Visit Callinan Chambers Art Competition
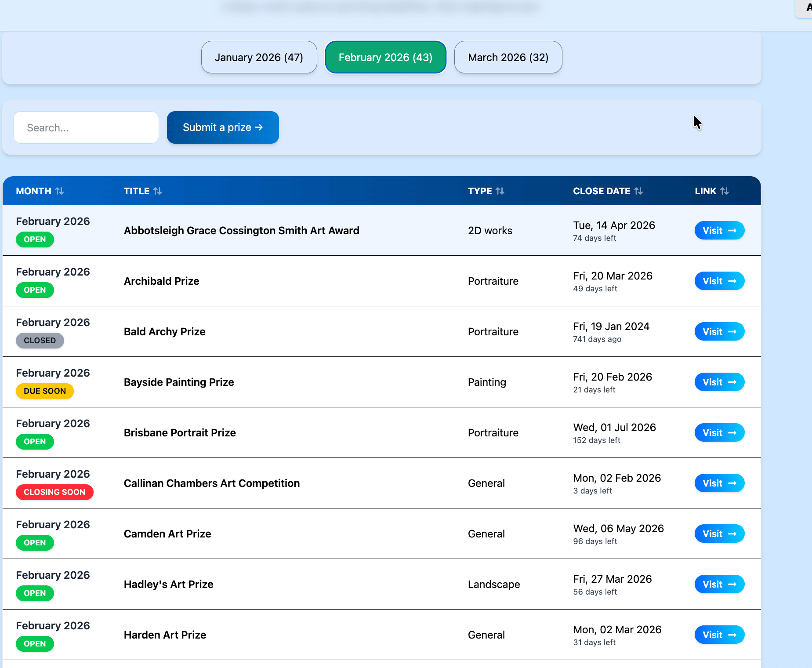Image resolution: width=812 pixels, height=668 pixels. pyautogui.click(x=719, y=483)
